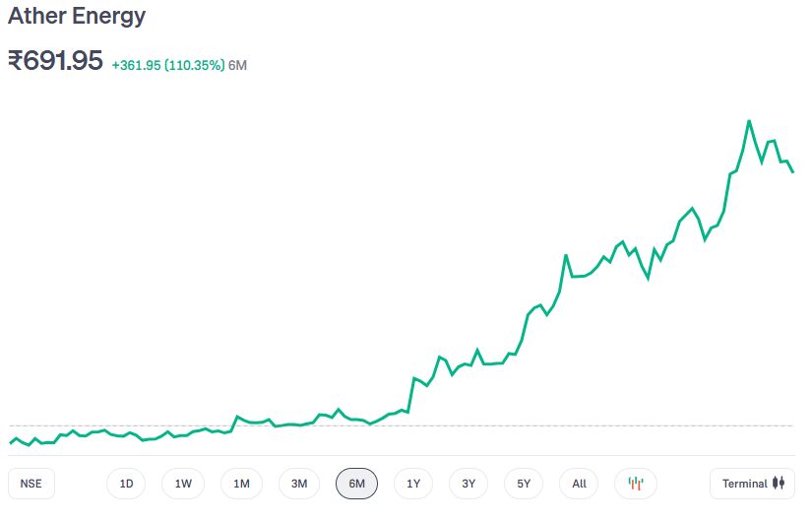This screenshot has width=812, height=522.
Task: Click the ₹691.95 current price
Action: click(x=56, y=61)
